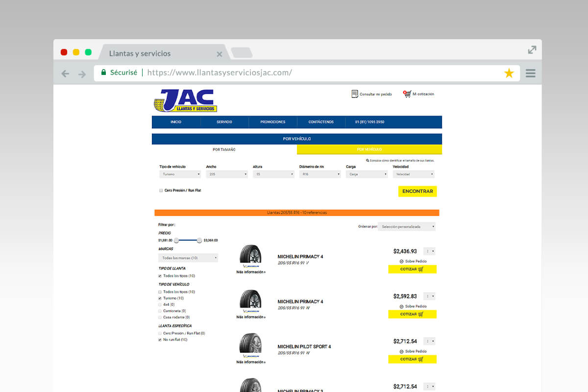Open quantity dropdown for the Pilot Sport 4 tire
This screenshot has height=392, width=588.
pyautogui.click(x=429, y=342)
